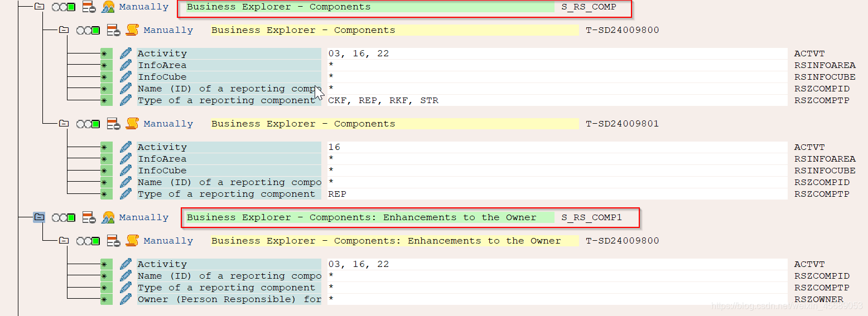Click traffic light on Enhancements to the Owner T-SD24009800 row
This screenshot has height=316, width=868.
pyautogui.click(x=88, y=241)
